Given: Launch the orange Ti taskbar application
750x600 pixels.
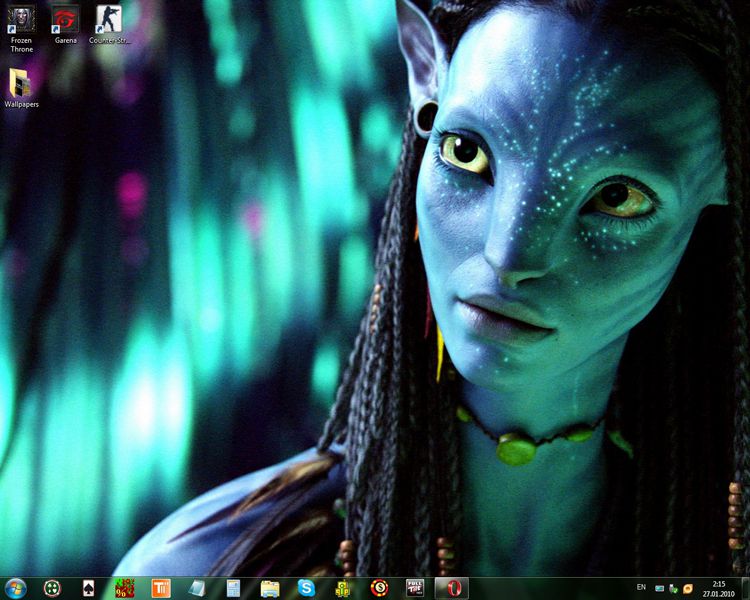Looking at the screenshot, I should click(161, 589).
